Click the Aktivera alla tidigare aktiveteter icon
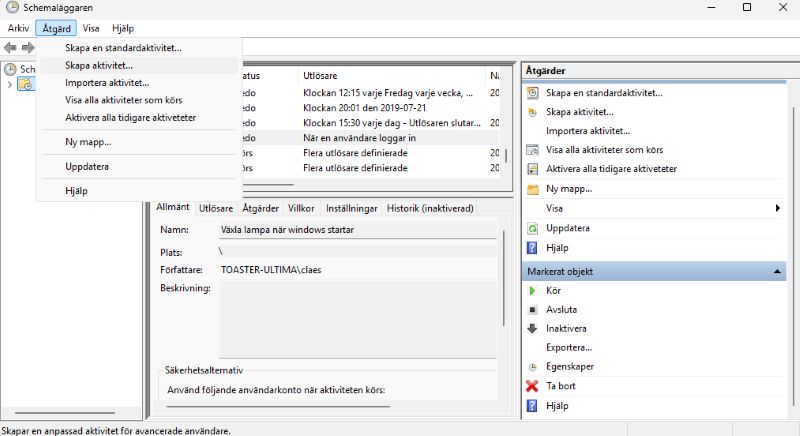 (x=532, y=169)
